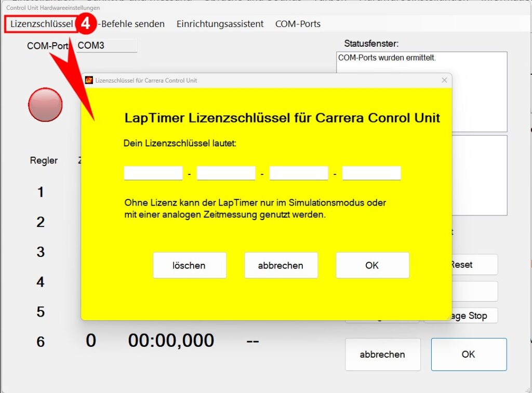Image resolution: width=532 pixels, height=393 pixels.
Task: Confirm license key with yellow dialog OK
Action: coord(372,265)
